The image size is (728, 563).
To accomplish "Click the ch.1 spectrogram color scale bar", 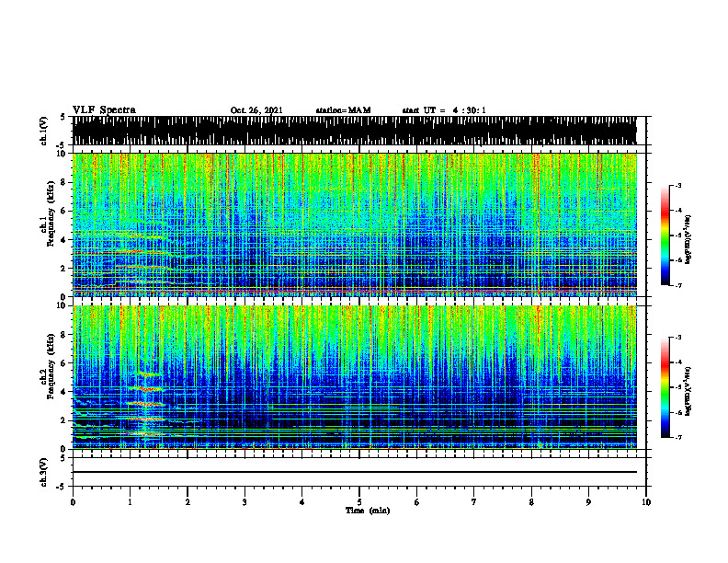I will click(665, 236).
